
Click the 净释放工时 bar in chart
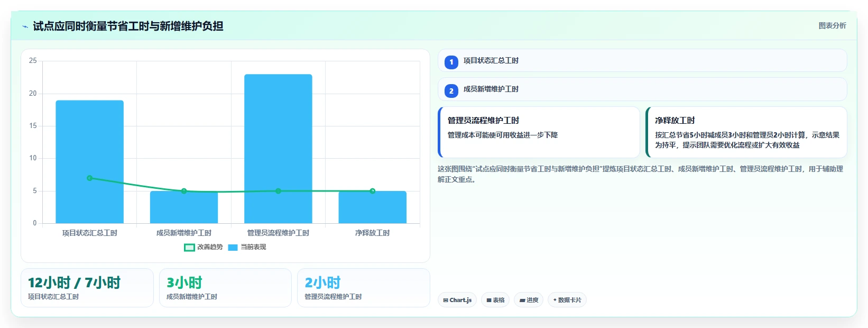373,207
